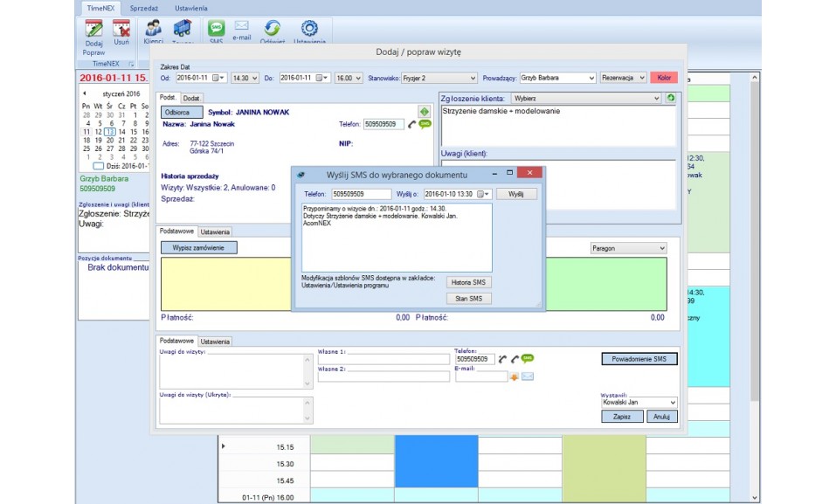Open Historia SMS in the dialog
Screen dimensions: 836x504
[x=469, y=282]
